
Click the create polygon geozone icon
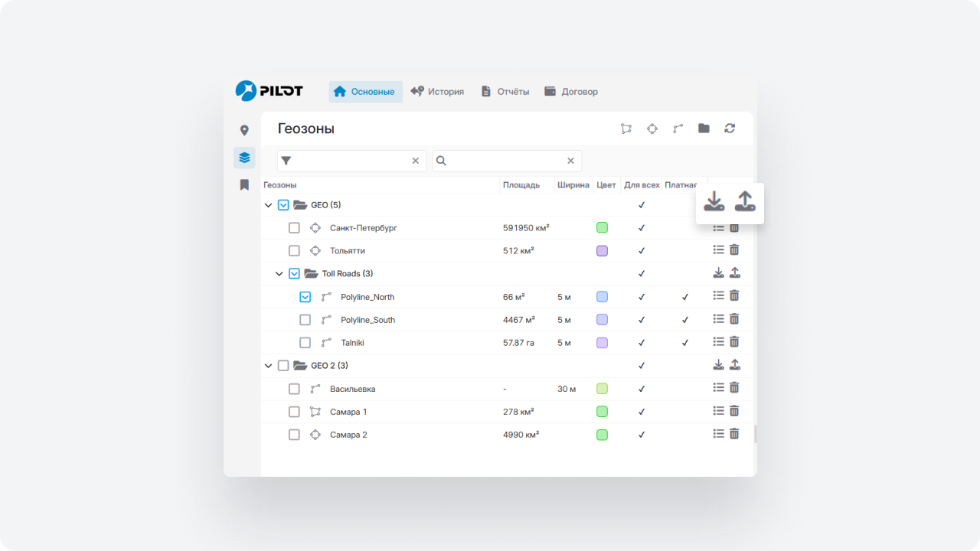(x=626, y=129)
